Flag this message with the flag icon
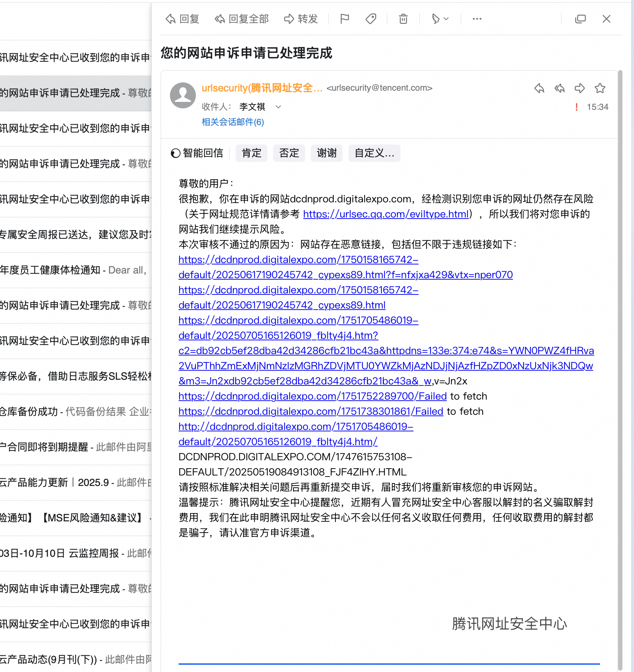This screenshot has width=634, height=672. pyautogui.click(x=344, y=19)
